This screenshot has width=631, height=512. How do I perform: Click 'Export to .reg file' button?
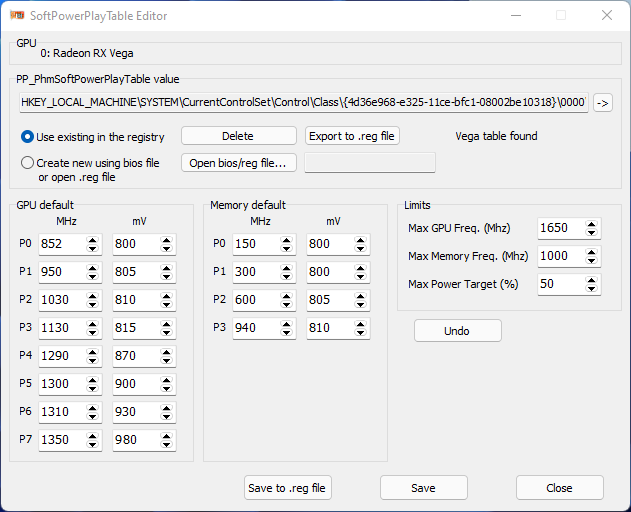coord(352,136)
